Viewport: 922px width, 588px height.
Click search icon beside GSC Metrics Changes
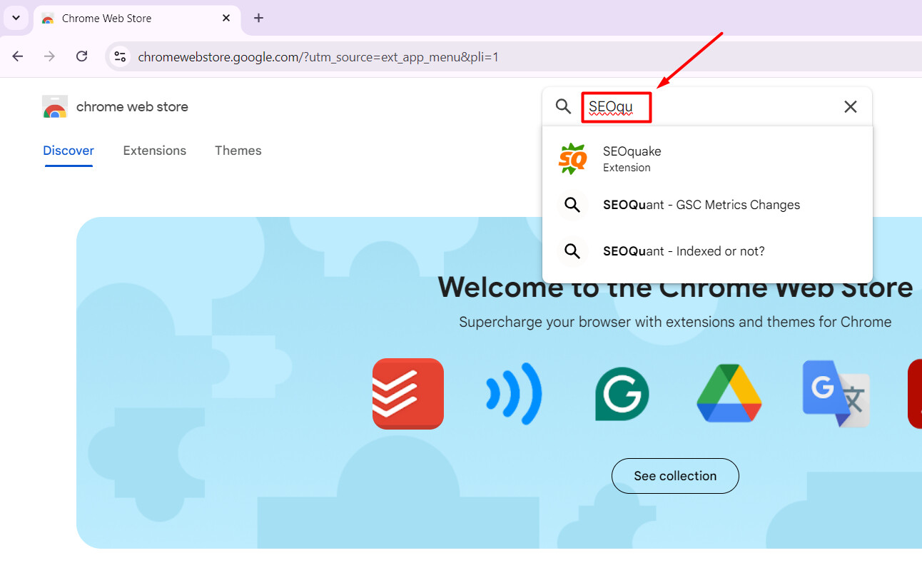coord(572,205)
